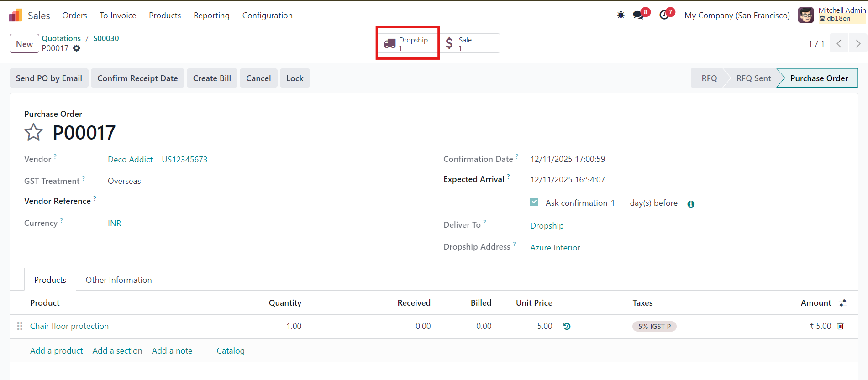
Task: Click the Create Bill button
Action: coord(212,78)
